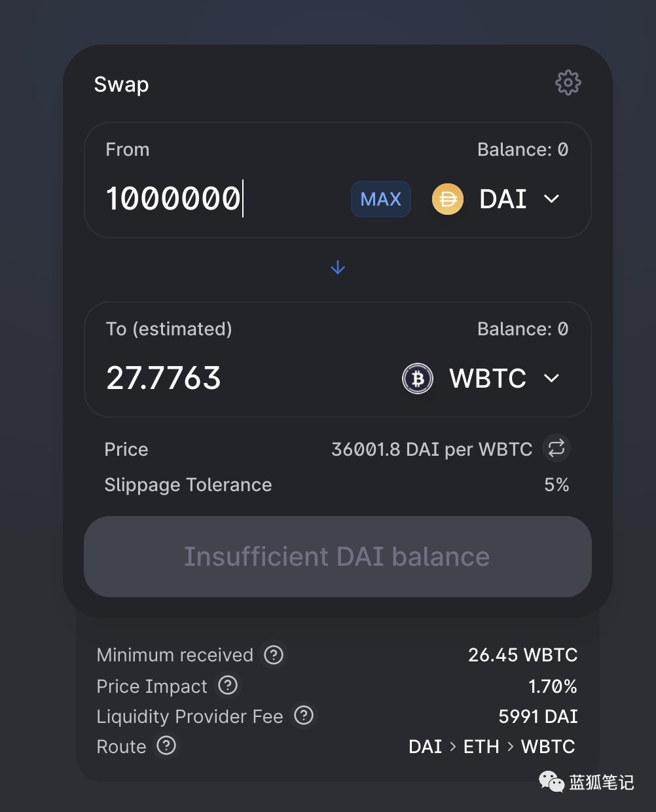Click the blue swap direction arrow
Screen dimensions: 656x812
338,267
